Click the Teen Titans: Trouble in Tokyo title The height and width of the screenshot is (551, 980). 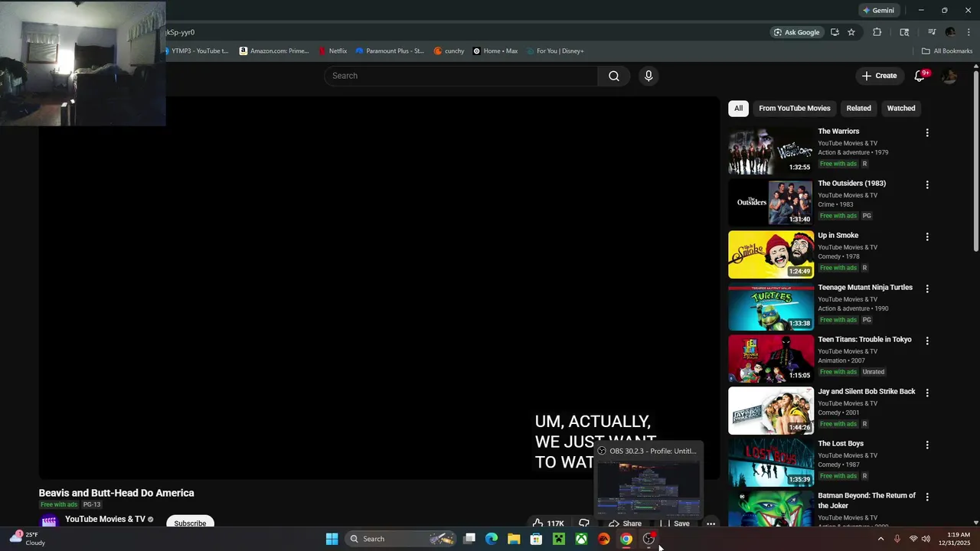click(x=864, y=340)
